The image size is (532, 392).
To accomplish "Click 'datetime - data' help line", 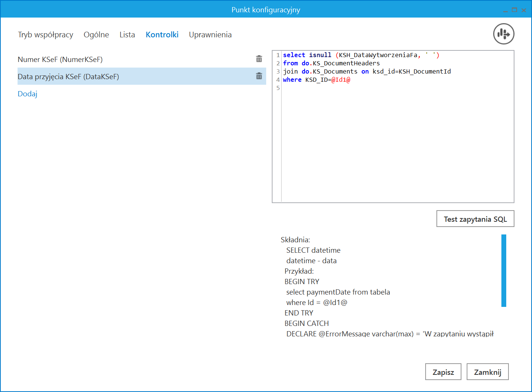I will [311, 261].
